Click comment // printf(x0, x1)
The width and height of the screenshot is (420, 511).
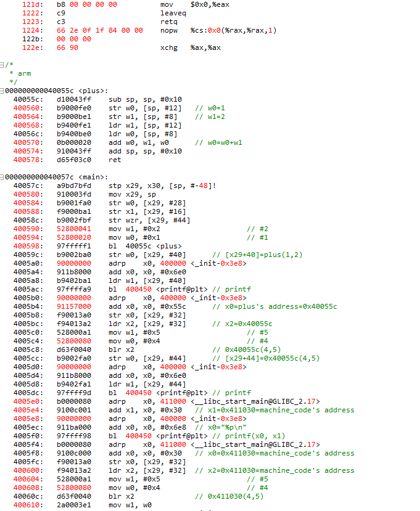(x=249, y=436)
